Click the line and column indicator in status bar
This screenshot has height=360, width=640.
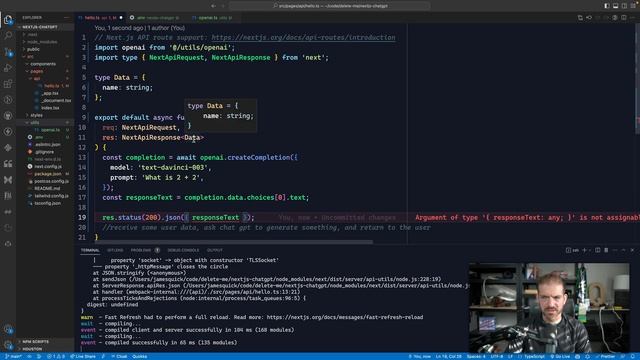click(448, 356)
